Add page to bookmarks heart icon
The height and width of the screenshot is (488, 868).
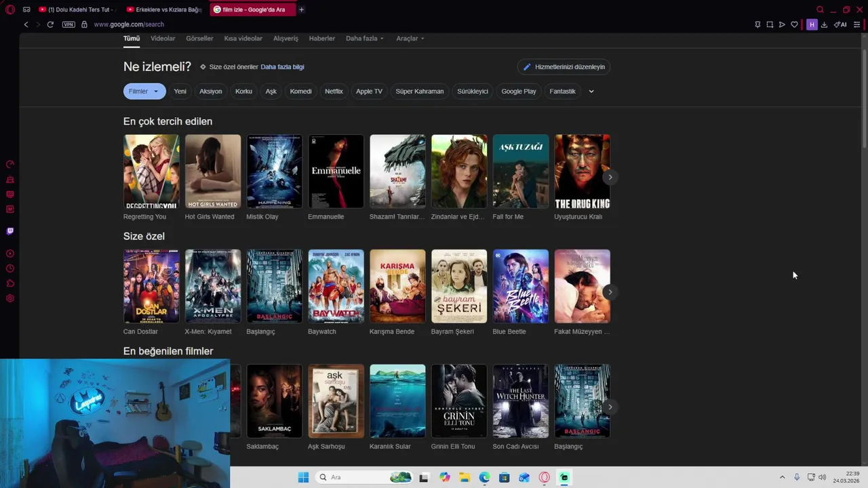click(794, 24)
